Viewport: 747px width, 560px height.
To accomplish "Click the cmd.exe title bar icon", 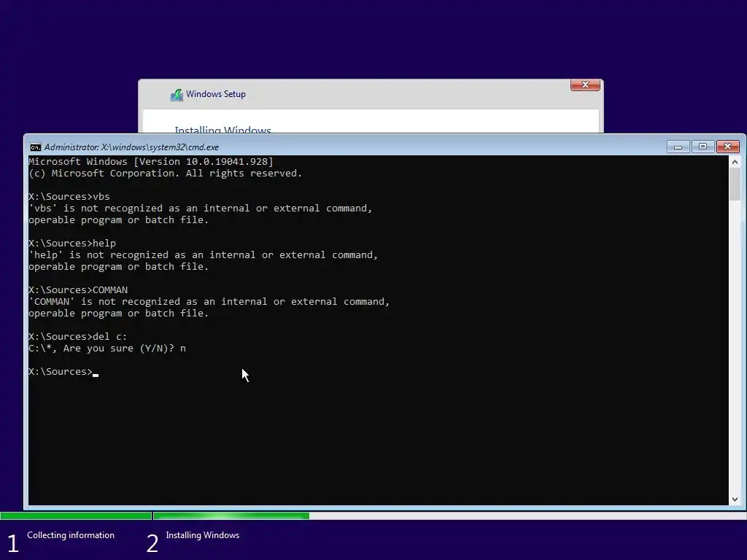I will click(x=35, y=147).
